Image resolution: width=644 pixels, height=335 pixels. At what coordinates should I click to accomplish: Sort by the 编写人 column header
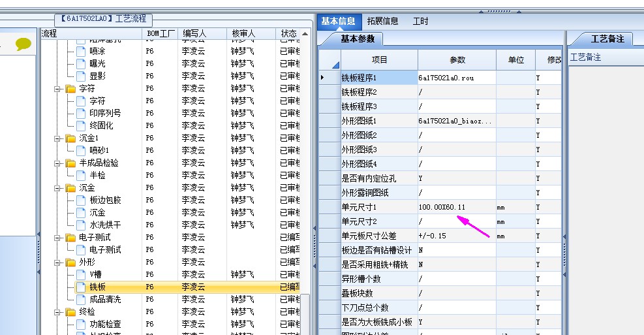coord(202,33)
